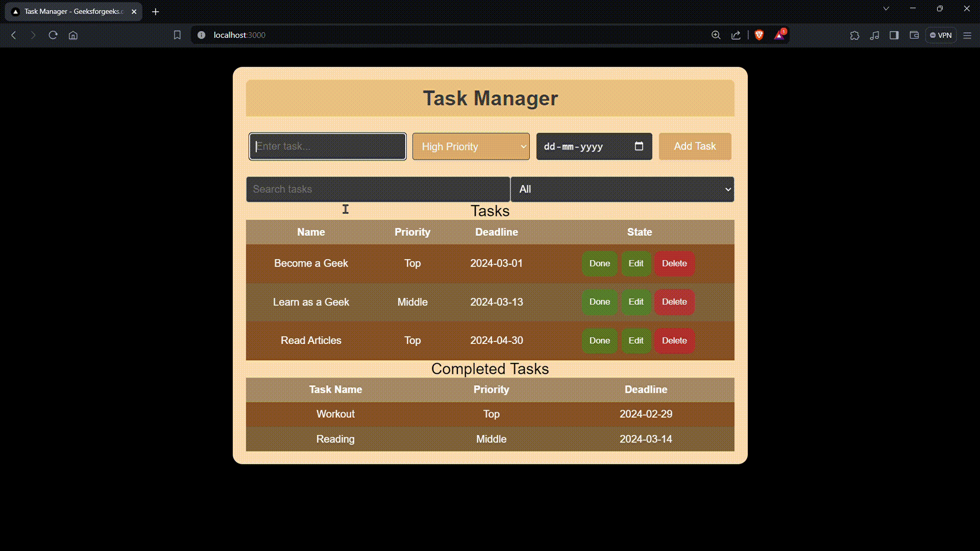Edit the Learn as a Geek task
This screenshot has width=980, height=551.
636,302
